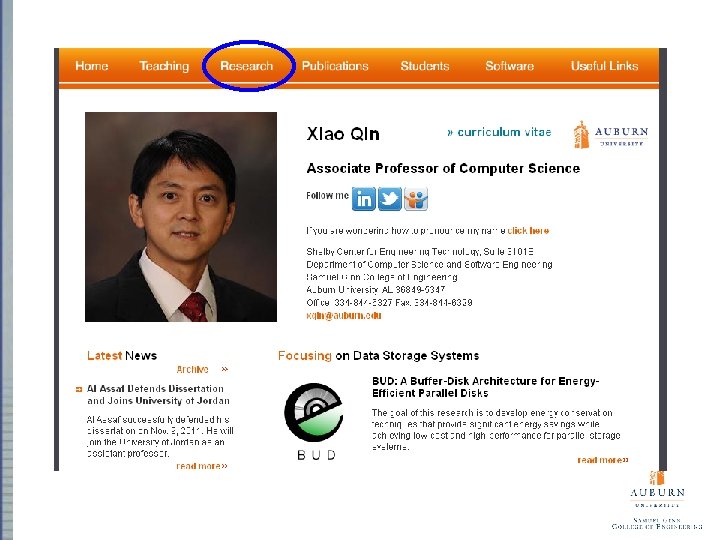
Task: Click the Auburn Samuel Ginn College logo
Action: point(657,500)
